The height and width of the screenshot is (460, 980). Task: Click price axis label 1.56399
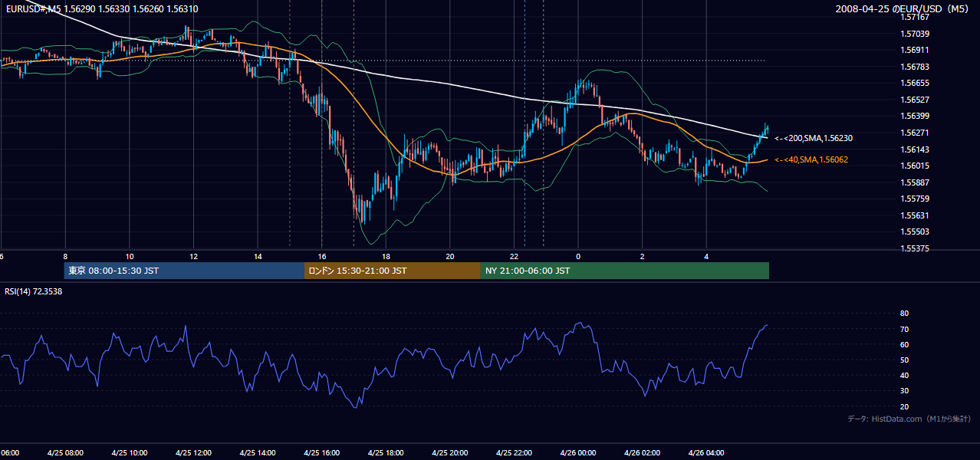pyautogui.click(x=915, y=117)
